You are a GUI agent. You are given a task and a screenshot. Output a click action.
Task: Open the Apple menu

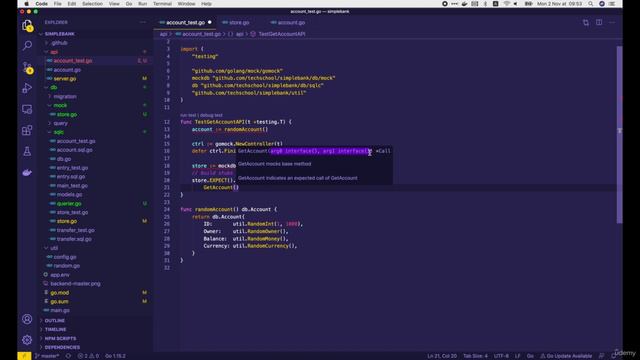tap(27, 4)
